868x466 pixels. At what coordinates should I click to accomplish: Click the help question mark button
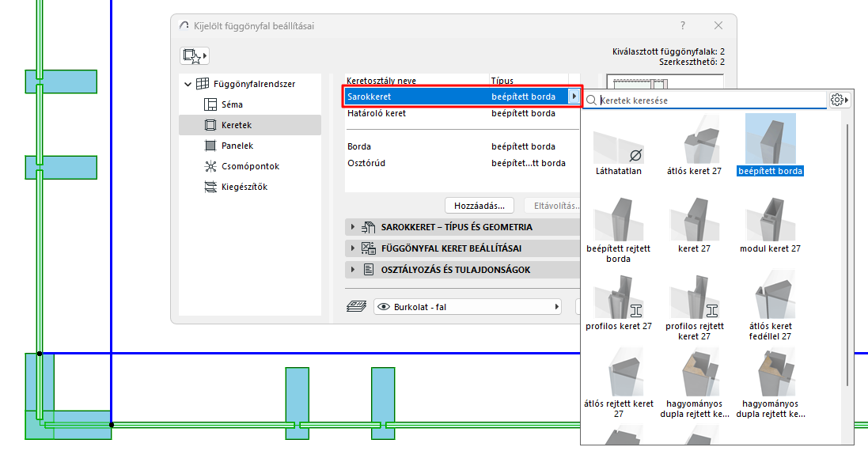[x=683, y=25]
